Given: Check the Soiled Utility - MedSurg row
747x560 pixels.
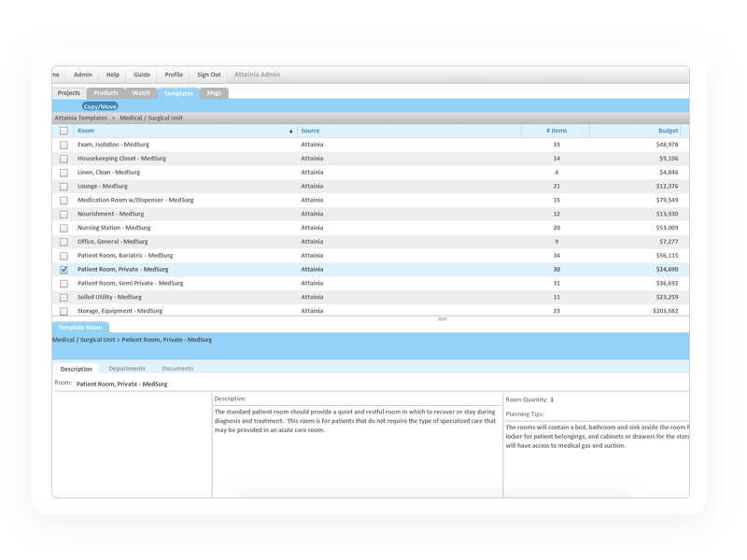Looking at the screenshot, I should pos(63,297).
